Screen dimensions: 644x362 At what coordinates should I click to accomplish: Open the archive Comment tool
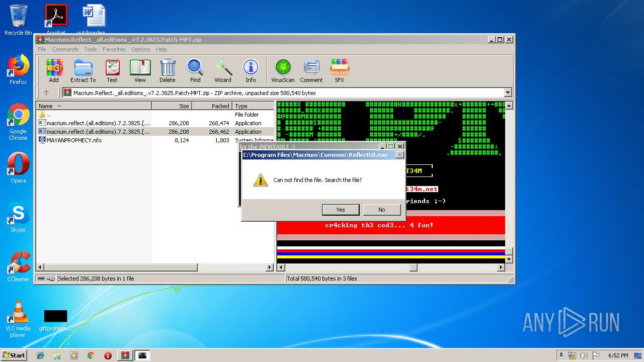[311, 70]
